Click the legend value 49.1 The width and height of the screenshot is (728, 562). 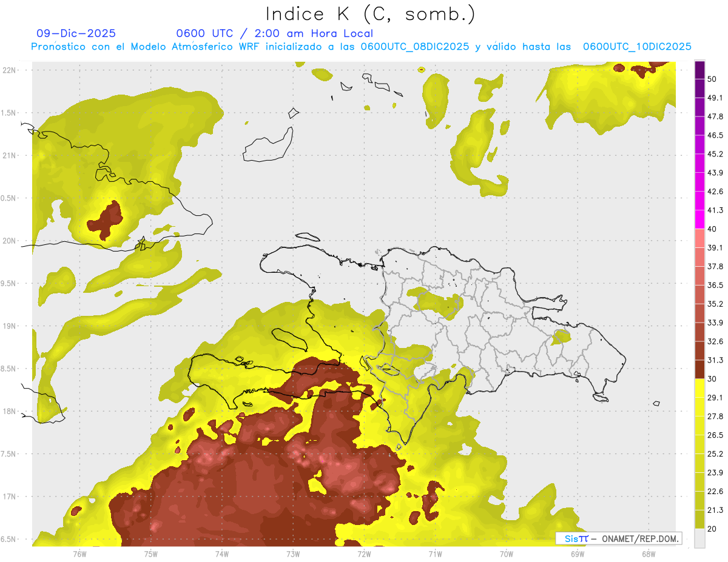coord(715,98)
